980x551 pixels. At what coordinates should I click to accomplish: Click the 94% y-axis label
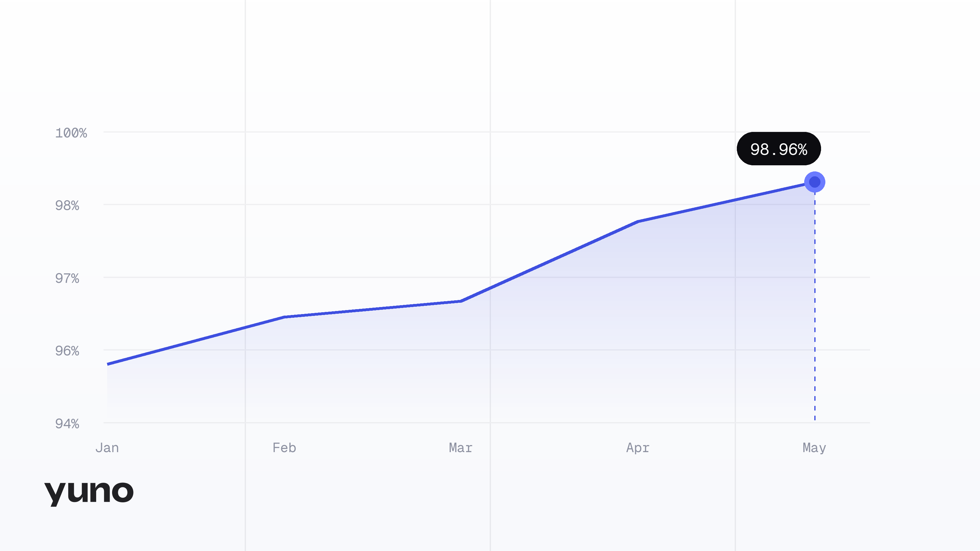(x=67, y=424)
